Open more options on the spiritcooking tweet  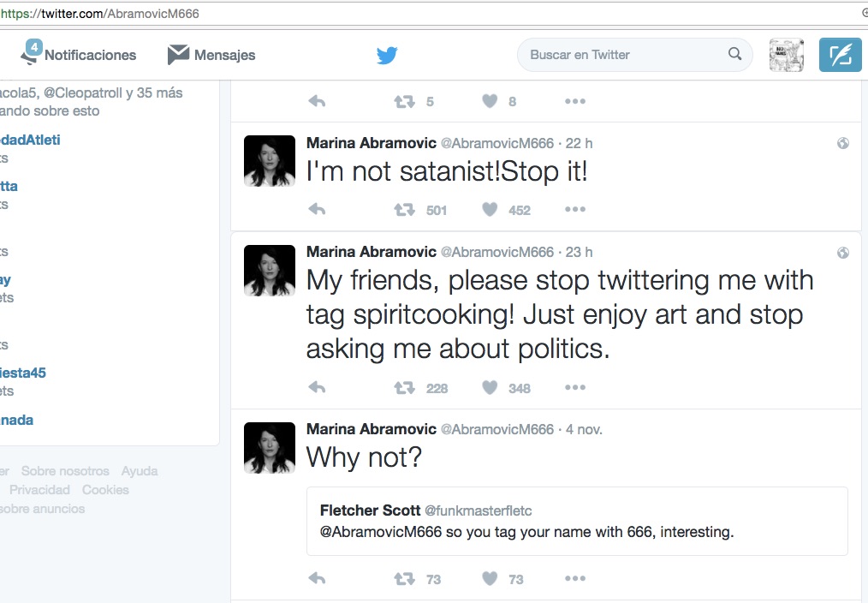point(575,388)
